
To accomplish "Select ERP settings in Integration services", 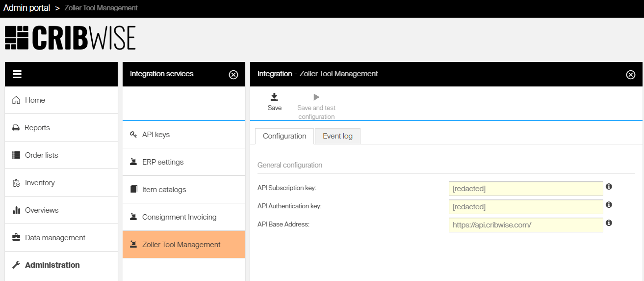I will [x=163, y=162].
